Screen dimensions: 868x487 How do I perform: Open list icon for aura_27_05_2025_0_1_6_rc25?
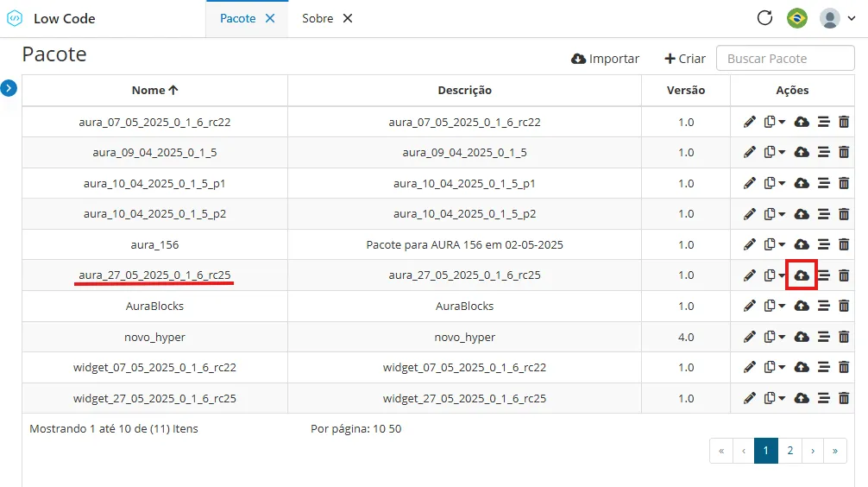(824, 275)
